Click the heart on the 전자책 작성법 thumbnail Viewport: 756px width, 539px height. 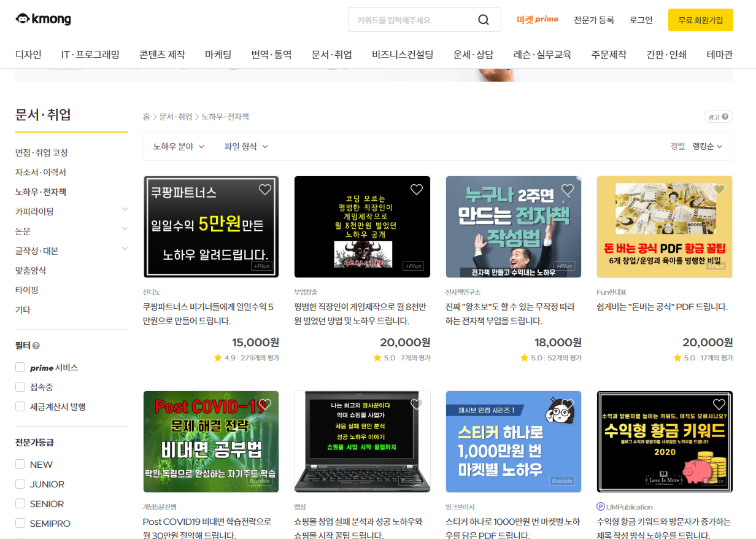click(567, 189)
